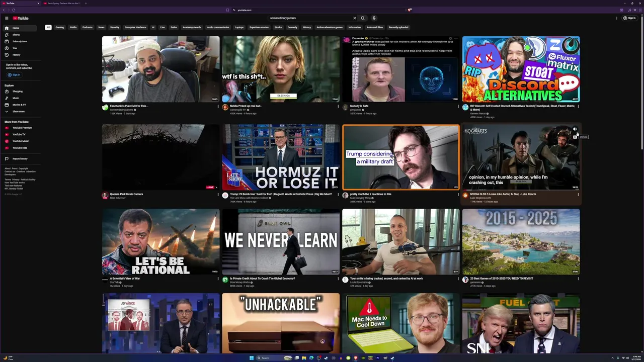Go back in browser toolbar
644x362 pixels.
(x=3, y=10)
